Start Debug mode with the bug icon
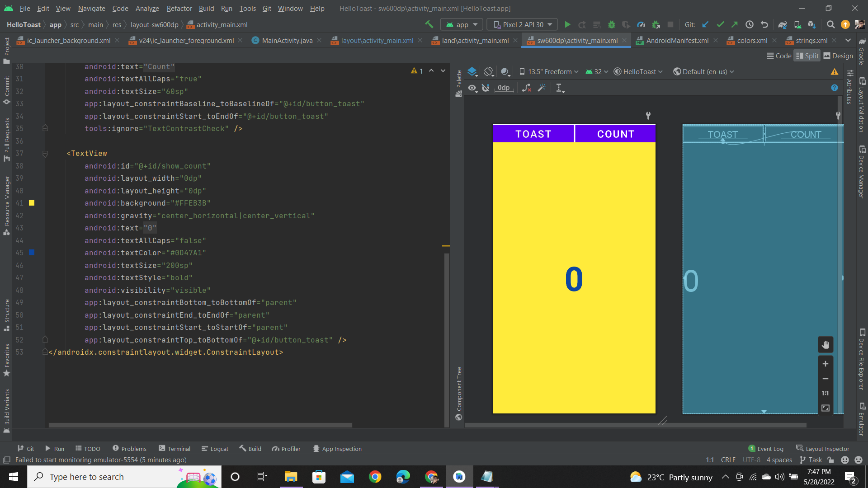Viewport: 868px width, 488px height. [x=612, y=24]
